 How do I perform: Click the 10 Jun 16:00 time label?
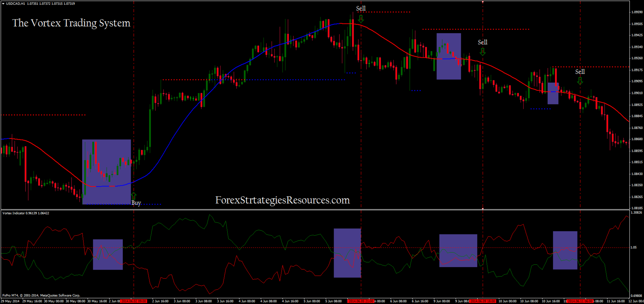click(551, 301)
